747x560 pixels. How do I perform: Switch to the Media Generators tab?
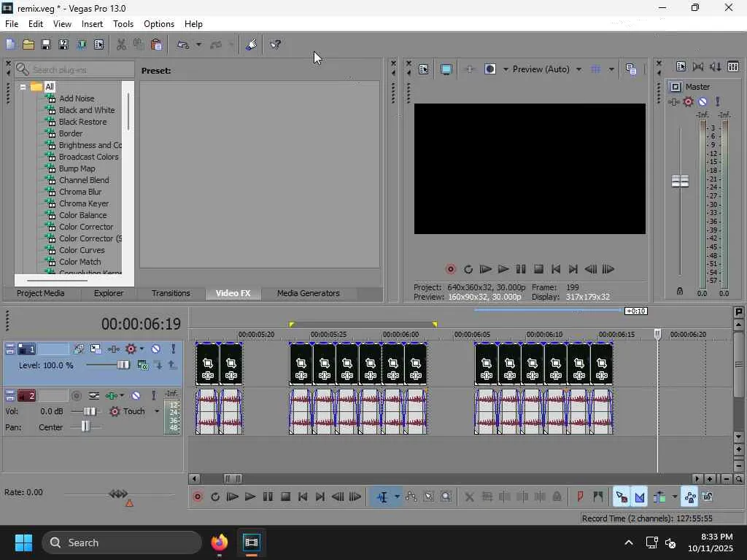[309, 293]
